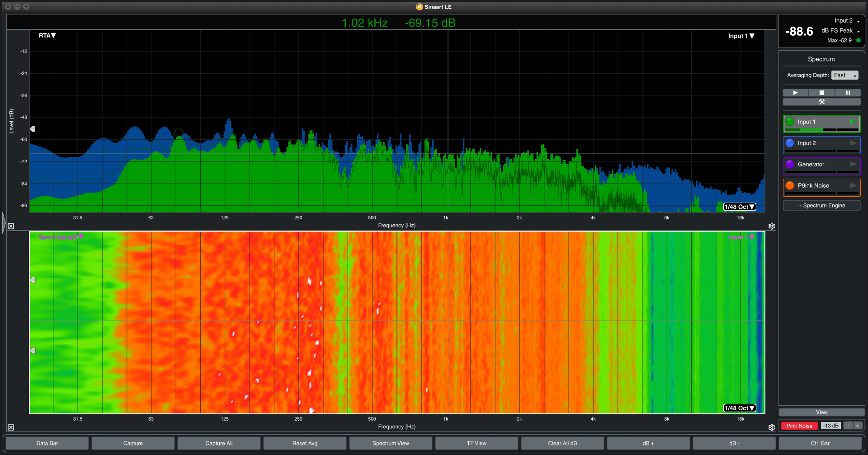Select the P9ink Noise spectrum engine
The image size is (868, 455).
tap(821, 187)
